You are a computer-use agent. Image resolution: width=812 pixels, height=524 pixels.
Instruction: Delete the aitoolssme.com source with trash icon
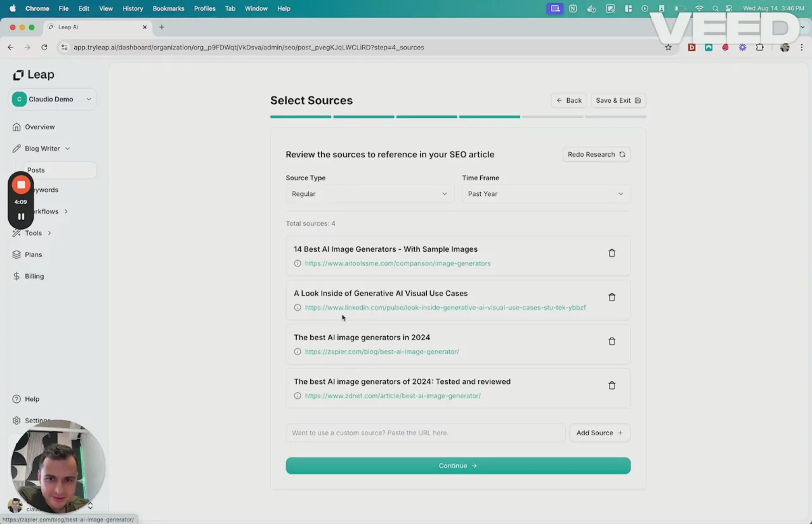(x=612, y=253)
